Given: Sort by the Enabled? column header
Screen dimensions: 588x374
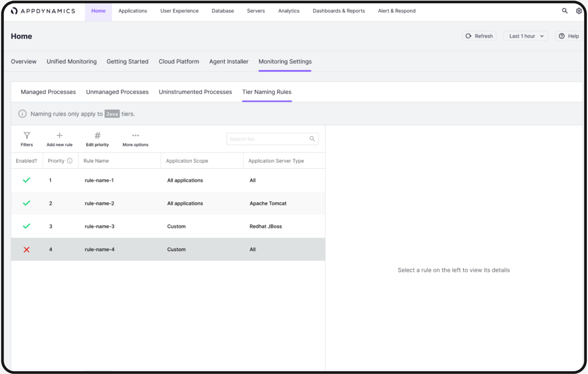Looking at the screenshot, I should click(26, 161).
